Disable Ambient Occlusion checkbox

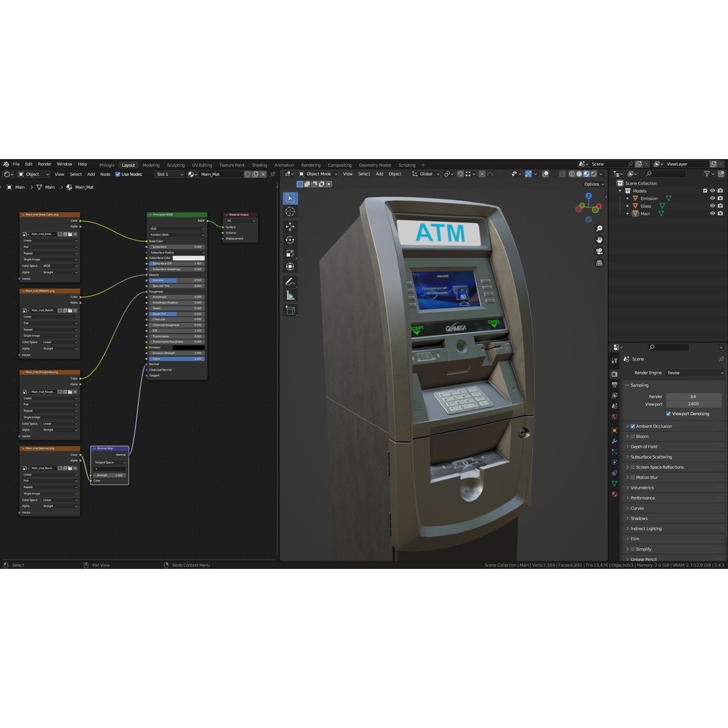pyautogui.click(x=632, y=426)
